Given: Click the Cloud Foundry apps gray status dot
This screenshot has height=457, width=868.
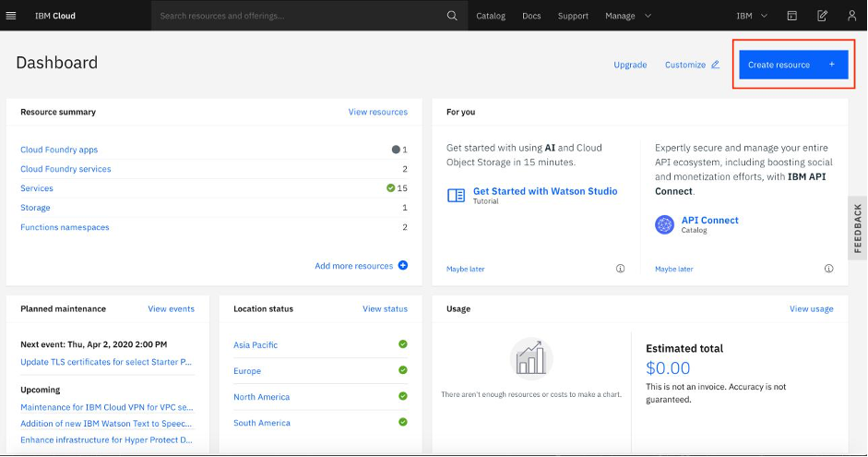Looking at the screenshot, I should [x=396, y=149].
